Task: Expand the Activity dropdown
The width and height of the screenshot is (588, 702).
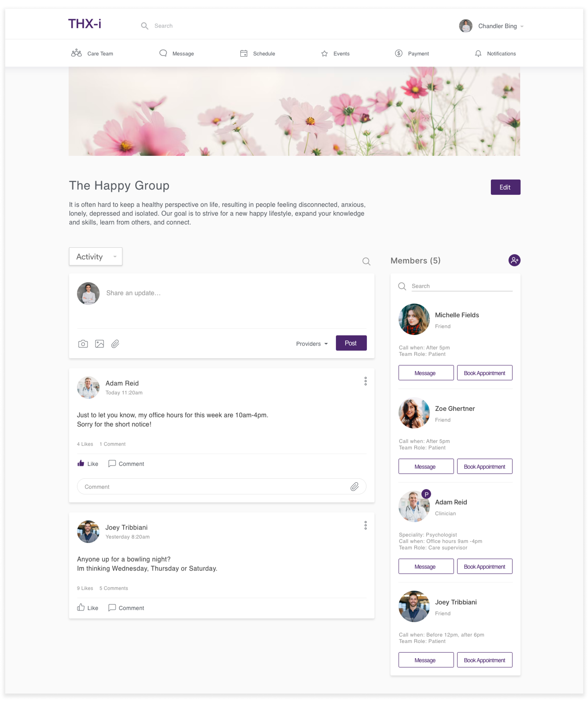Action: point(95,257)
